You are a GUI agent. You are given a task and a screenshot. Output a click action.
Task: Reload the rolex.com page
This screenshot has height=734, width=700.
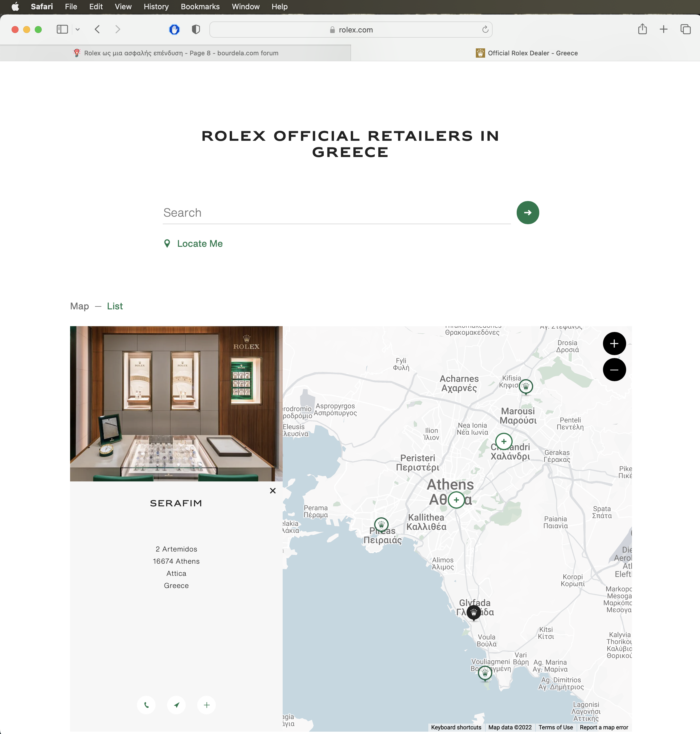pos(485,30)
